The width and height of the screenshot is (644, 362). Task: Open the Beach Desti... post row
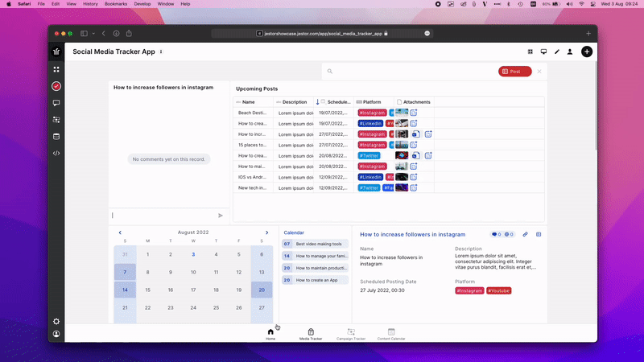389,113
